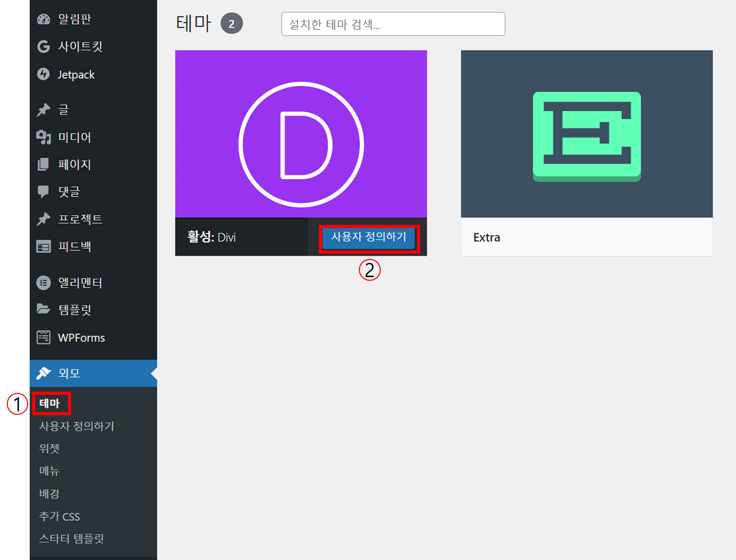Click 사용자 정의하기 in the 외모 submenu
This screenshot has width=736, height=560.
pyautogui.click(x=77, y=426)
